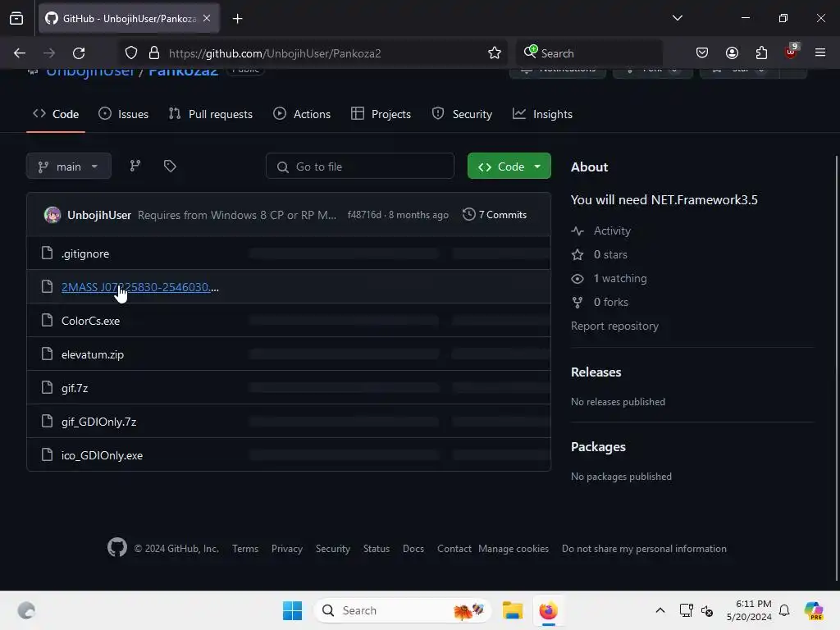
Task: Open the extensions puzzle icon
Action: tap(761, 53)
